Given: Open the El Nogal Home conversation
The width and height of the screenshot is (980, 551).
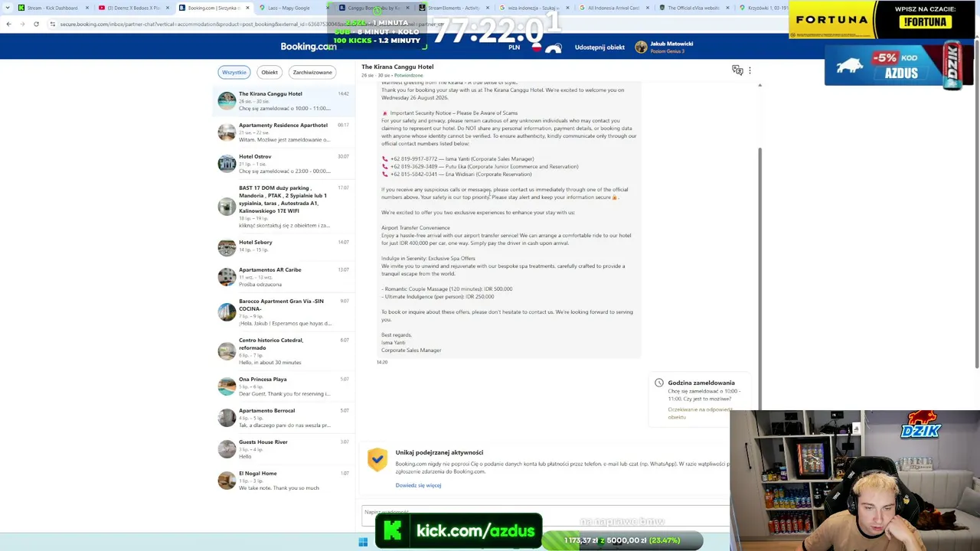Looking at the screenshot, I should (x=283, y=481).
